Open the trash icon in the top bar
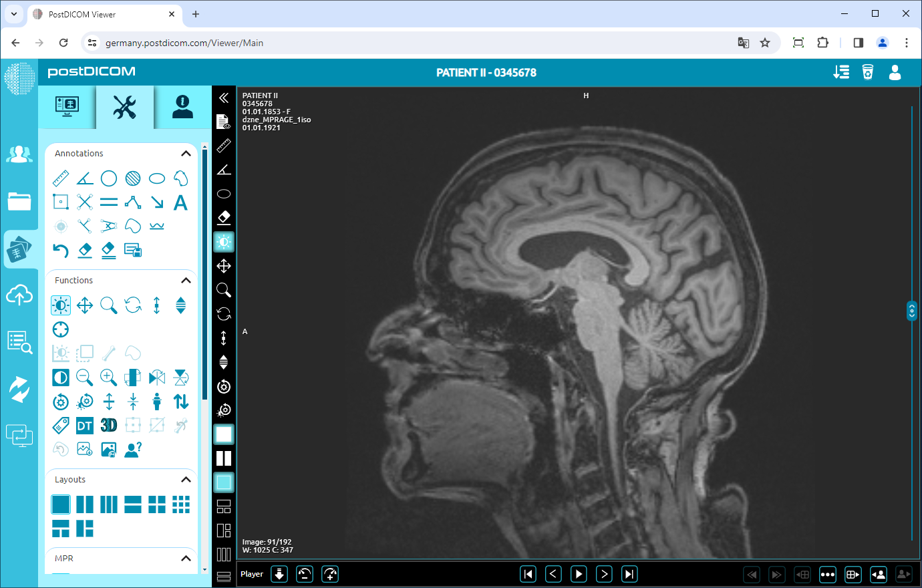This screenshot has width=922, height=588. 868,72
